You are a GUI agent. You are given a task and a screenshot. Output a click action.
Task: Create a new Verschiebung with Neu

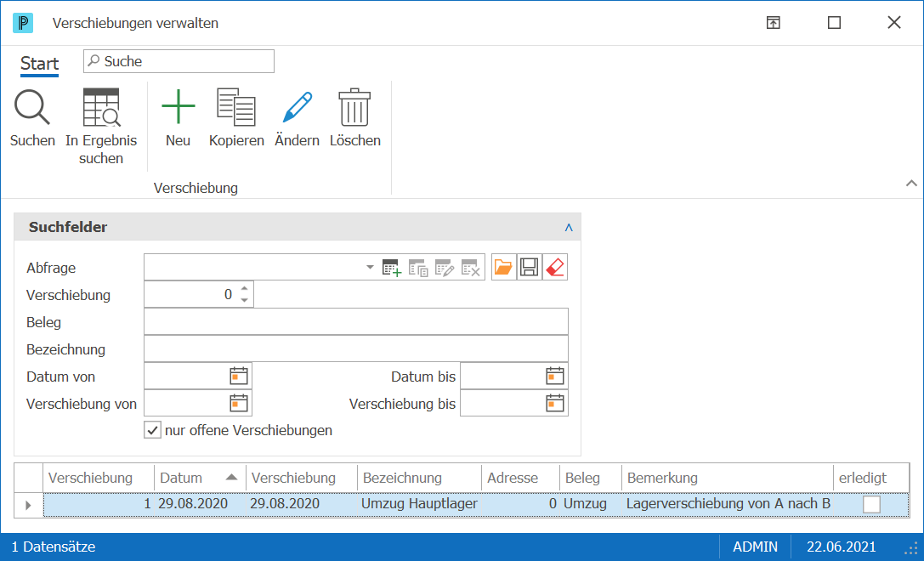click(x=178, y=106)
